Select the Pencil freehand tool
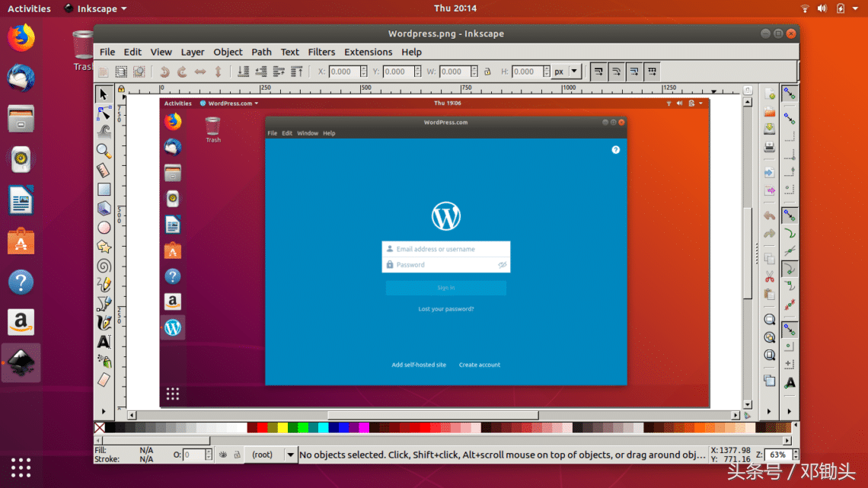Image resolution: width=868 pixels, height=488 pixels. tap(104, 285)
